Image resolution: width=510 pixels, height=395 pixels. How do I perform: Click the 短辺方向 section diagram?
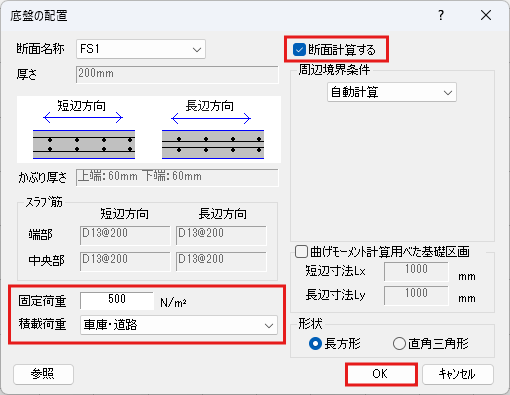[x=84, y=144]
